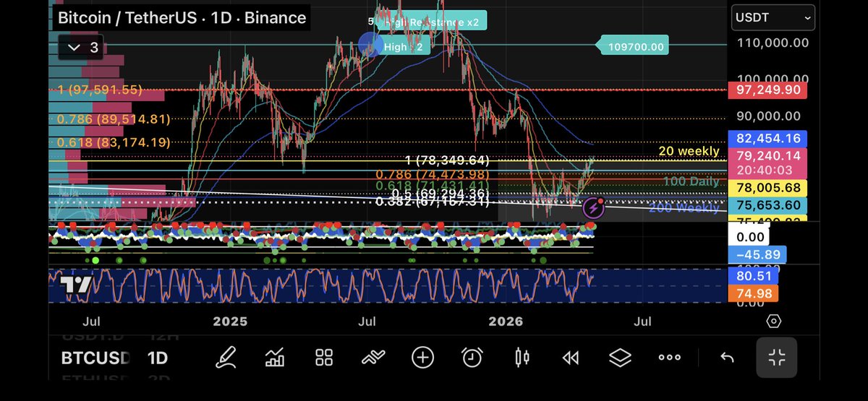Viewport: 868px width, 401px height.
Task: Click the 110,000.00 price axis label
Action: [x=773, y=42]
